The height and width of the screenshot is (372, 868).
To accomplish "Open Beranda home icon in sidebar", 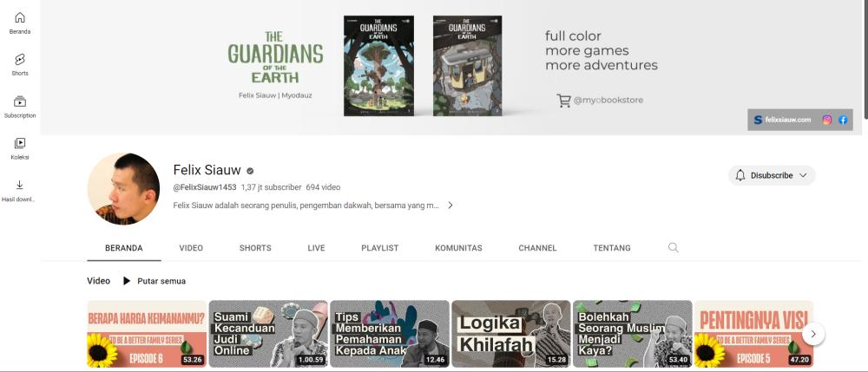I will 20,17.
